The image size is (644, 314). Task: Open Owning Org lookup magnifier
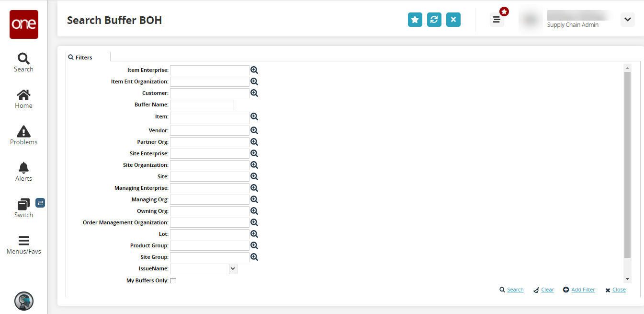click(x=254, y=211)
